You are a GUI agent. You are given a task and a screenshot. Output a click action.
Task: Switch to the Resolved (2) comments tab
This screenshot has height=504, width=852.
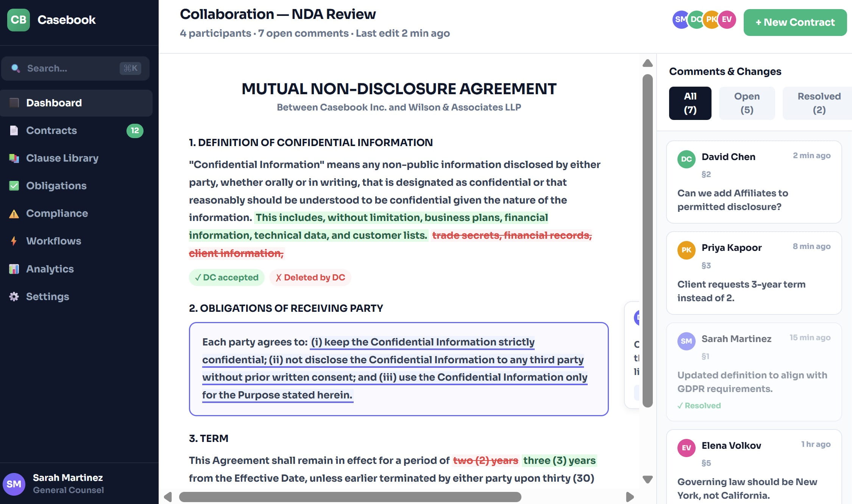tap(819, 103)
